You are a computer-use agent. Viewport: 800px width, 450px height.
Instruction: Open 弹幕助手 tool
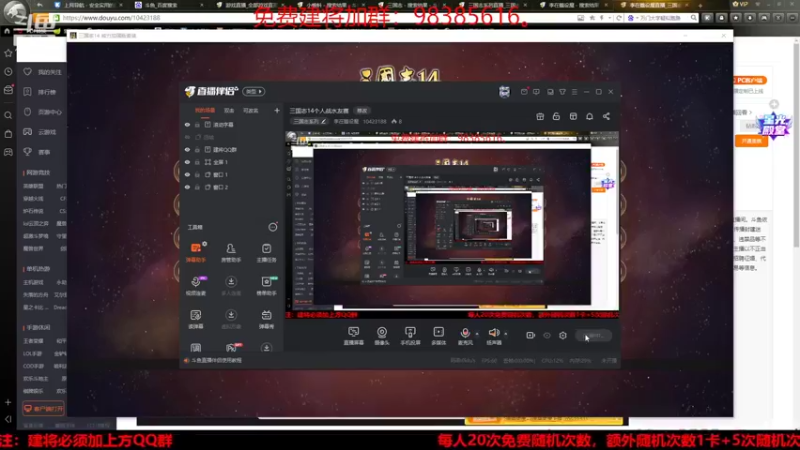pos(196,252)
